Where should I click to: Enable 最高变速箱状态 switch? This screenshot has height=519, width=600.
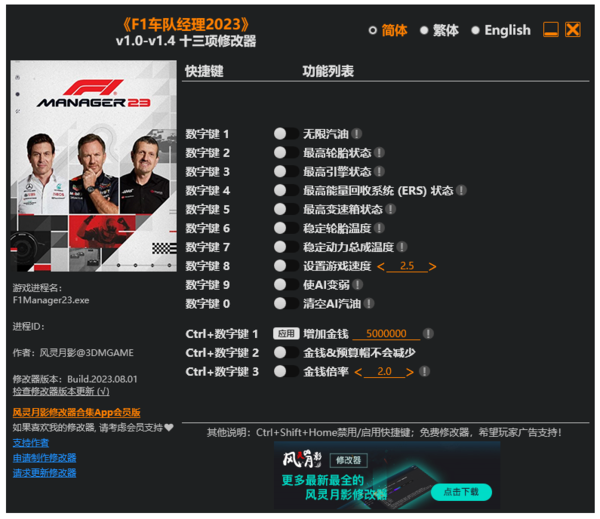coord(286,209)
